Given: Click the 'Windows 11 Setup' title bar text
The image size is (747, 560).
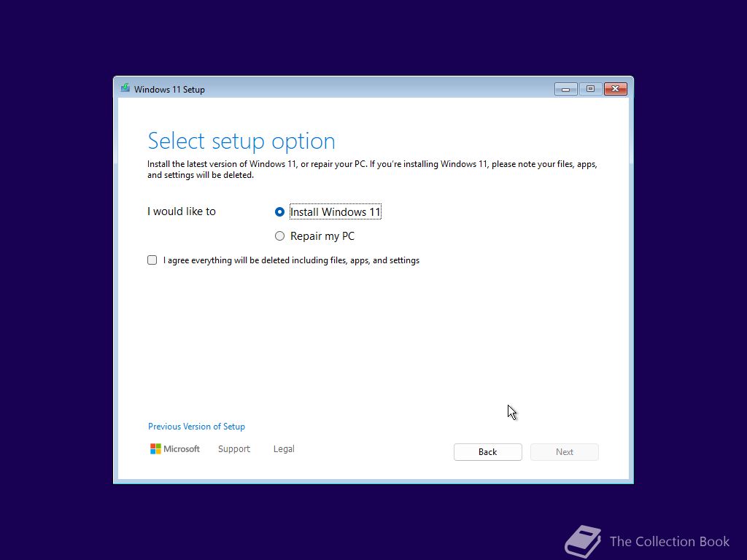Looking at the screenshot, I should coord(169,90).
